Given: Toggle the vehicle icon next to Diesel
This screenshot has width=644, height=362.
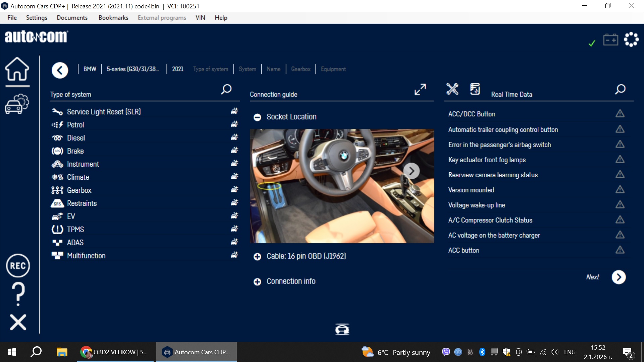Looking at the screenshot, I should coord(234,137).
